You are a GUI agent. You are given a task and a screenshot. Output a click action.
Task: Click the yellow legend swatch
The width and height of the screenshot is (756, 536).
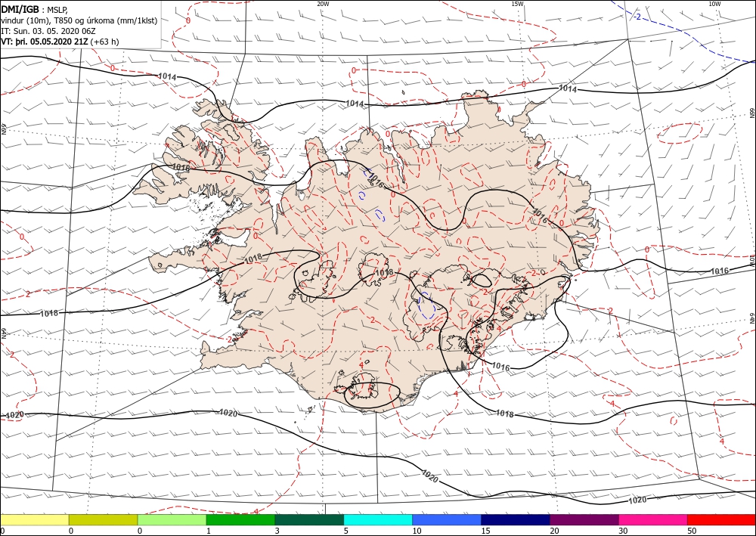(x=35, y=520)
